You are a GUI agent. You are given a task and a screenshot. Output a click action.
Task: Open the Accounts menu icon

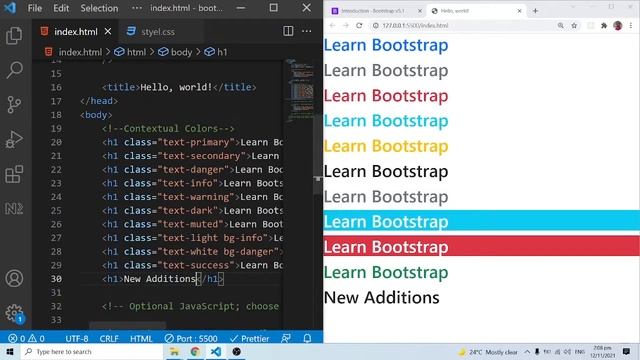click(x=14, y=278)
